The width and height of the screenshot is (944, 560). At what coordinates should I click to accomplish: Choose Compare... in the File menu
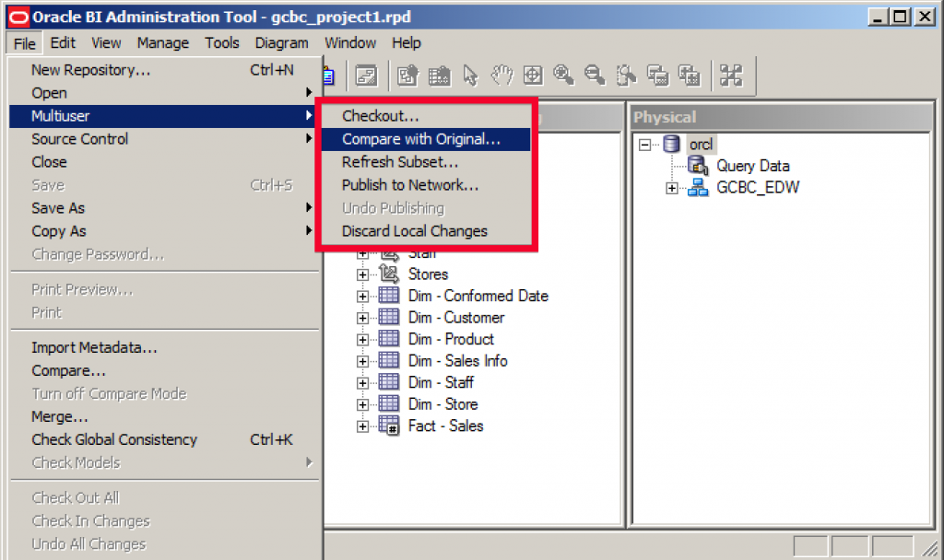click(x=164, y=370)
